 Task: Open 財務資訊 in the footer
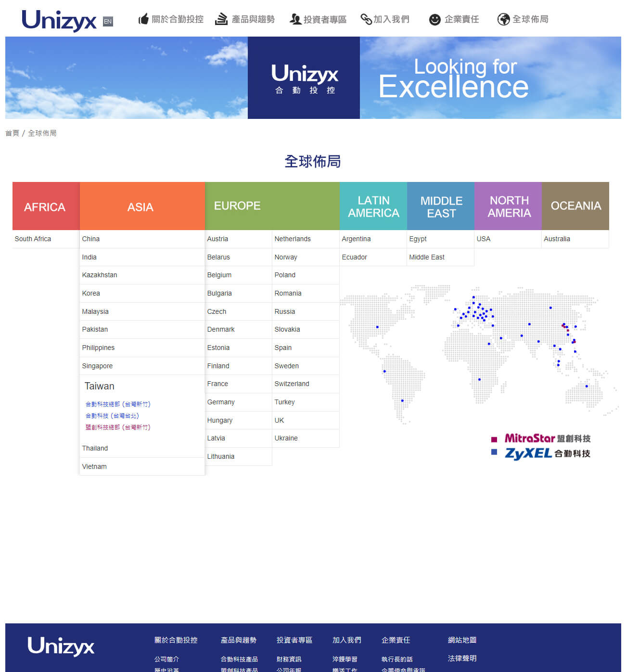289,659
